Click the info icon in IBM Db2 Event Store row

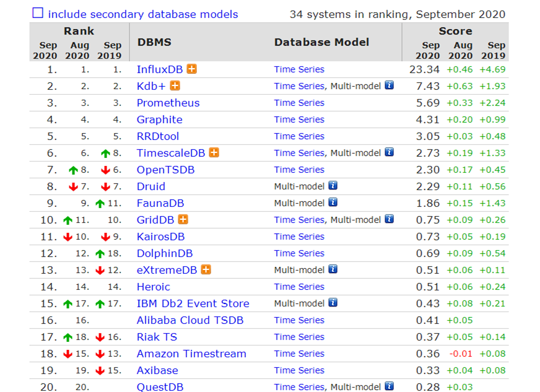(x=333, y=302)
